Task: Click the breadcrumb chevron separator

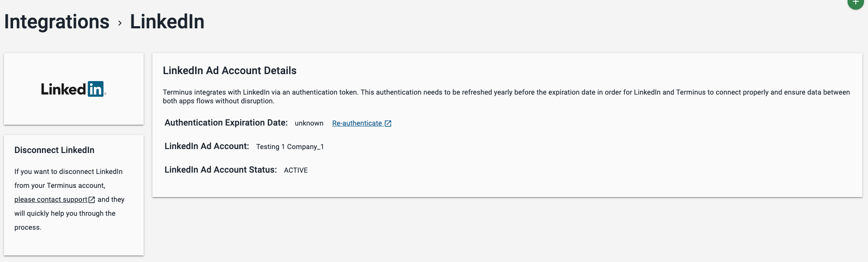Action: 120,23
